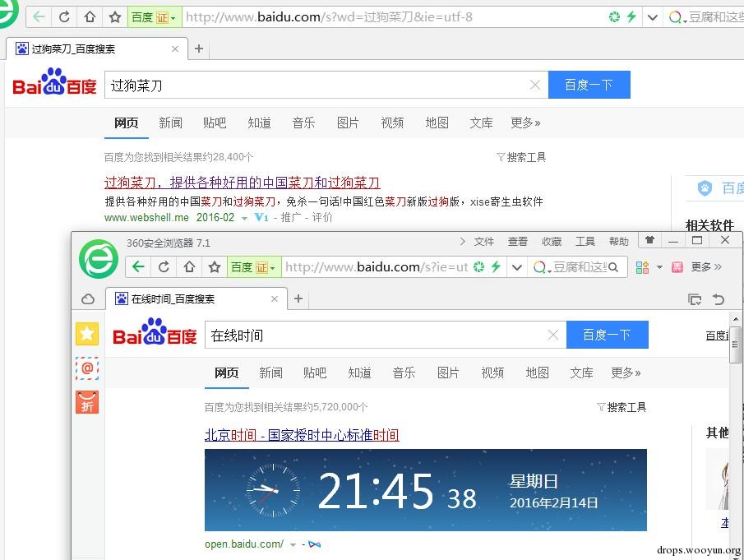This screenshot has width=744, height=560.
Task: Open new tab in front browser window
Action: (298, 299)
